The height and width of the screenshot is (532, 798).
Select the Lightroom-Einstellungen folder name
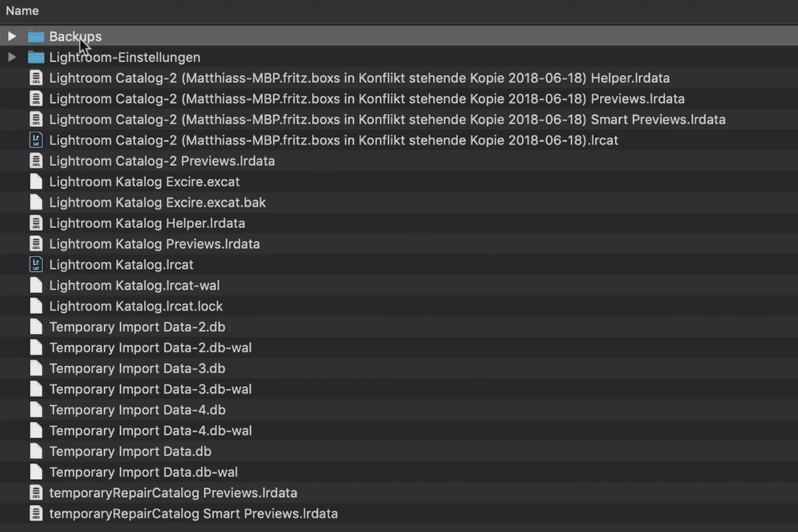coord(124,57)
